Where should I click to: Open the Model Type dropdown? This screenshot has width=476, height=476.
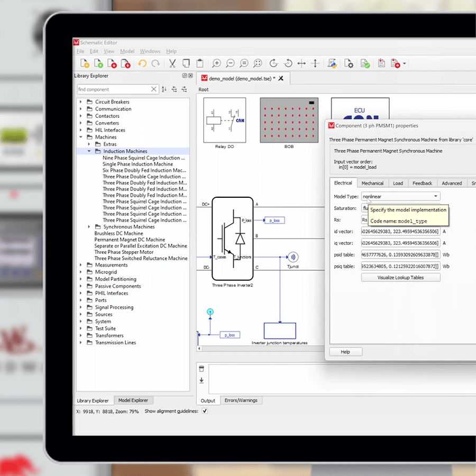(x=401, y=196)
